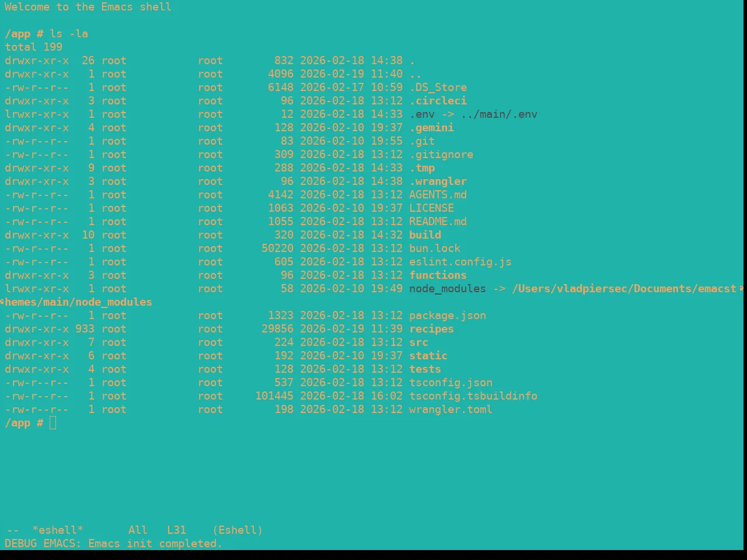Click the 'Welcome to the Emacs shell' banner
This screenshot has height=560, width=747.
88,7
